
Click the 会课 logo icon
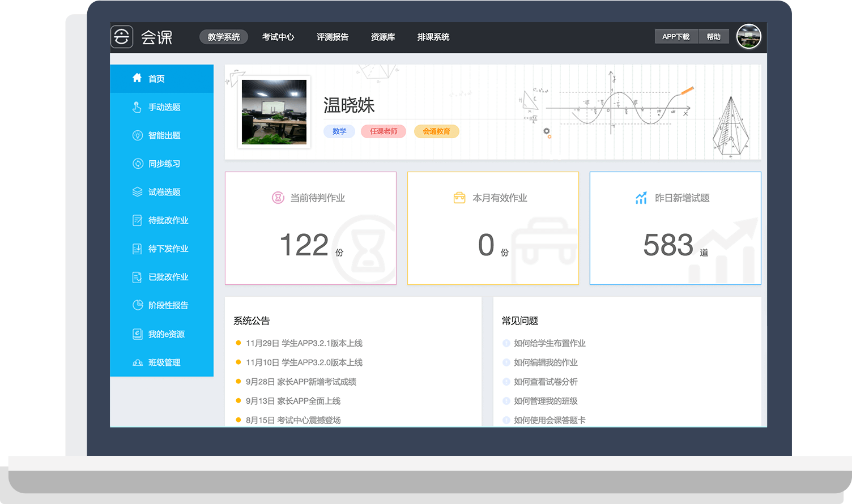pos(122,37)
